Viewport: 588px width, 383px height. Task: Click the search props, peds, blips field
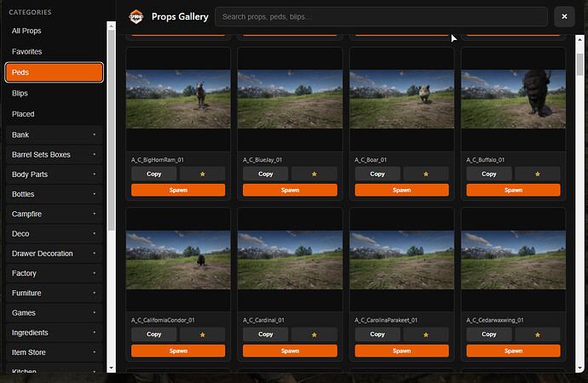click(x=381, y=16)
